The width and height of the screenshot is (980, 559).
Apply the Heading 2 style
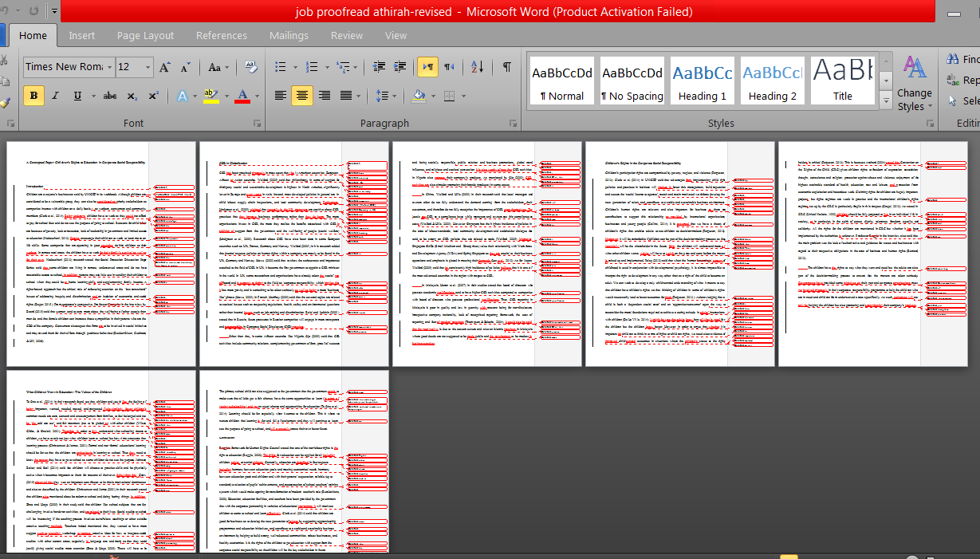pyautogui.click(x=773, y=81)
